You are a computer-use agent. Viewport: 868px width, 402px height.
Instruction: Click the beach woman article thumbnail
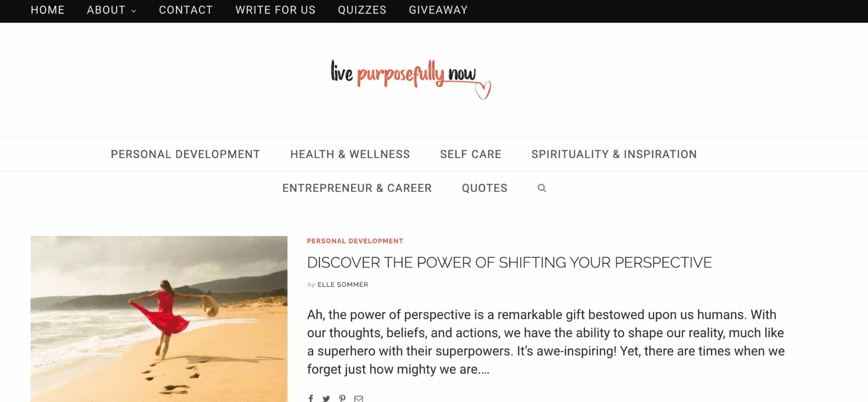[159, 319]
